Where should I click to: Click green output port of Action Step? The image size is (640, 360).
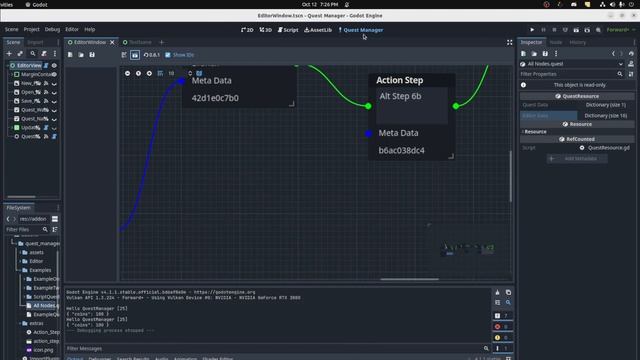pos(456,106)
